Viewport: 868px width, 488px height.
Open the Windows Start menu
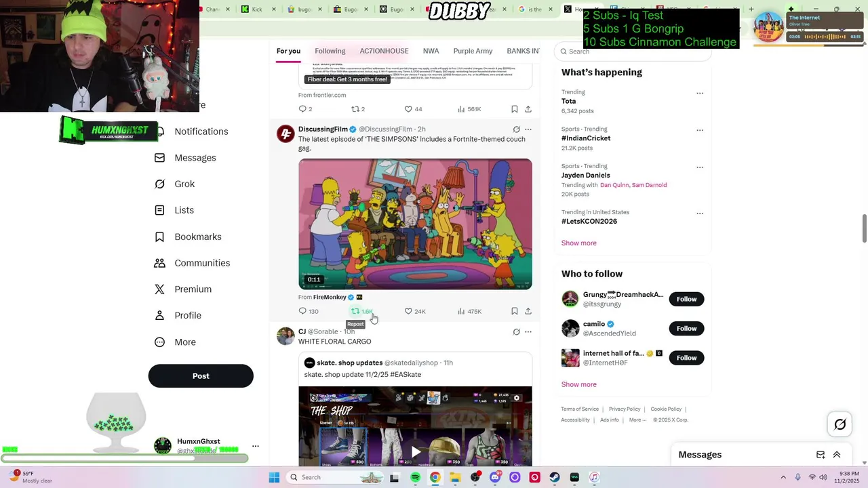tap(274, 477)
